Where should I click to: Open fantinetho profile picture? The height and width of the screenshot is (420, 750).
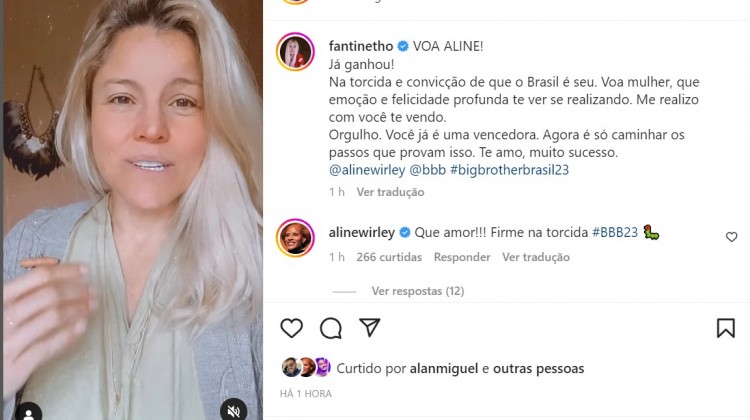pyautogui.click(x=295, y=52)
